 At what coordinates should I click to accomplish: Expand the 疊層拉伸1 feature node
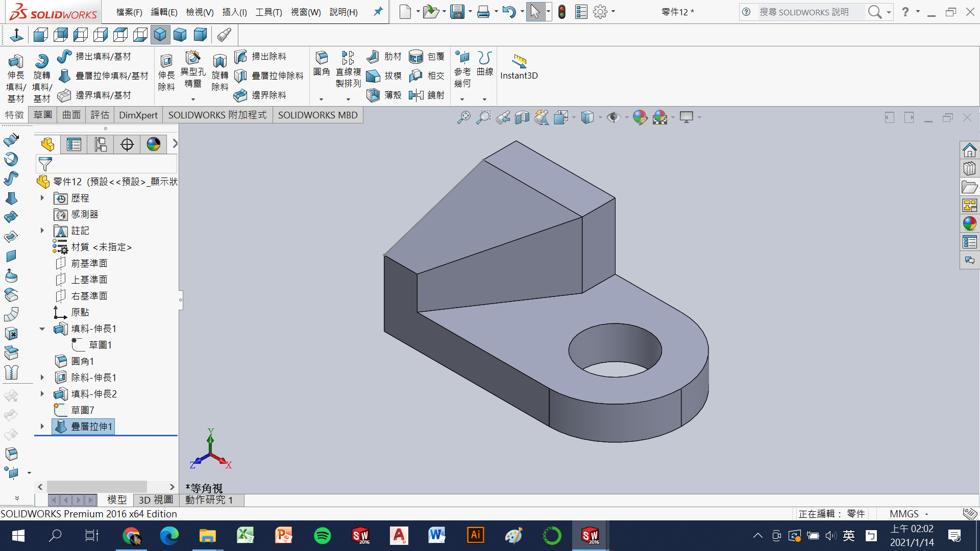42,426
